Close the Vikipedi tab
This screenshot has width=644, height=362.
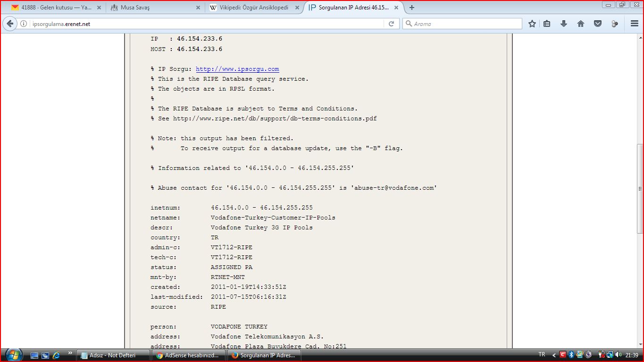pos(298,8)
